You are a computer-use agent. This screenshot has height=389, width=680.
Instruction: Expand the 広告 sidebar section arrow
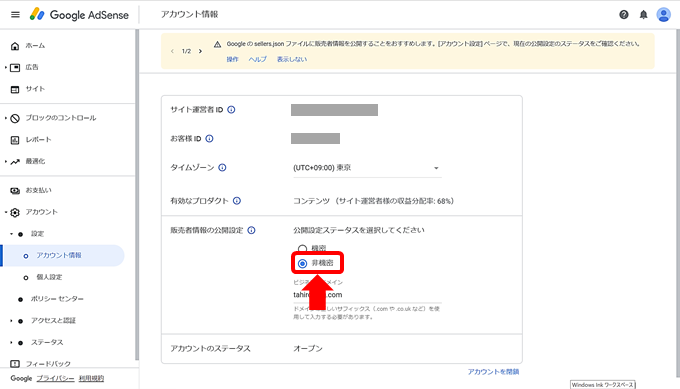click(6, 68)
